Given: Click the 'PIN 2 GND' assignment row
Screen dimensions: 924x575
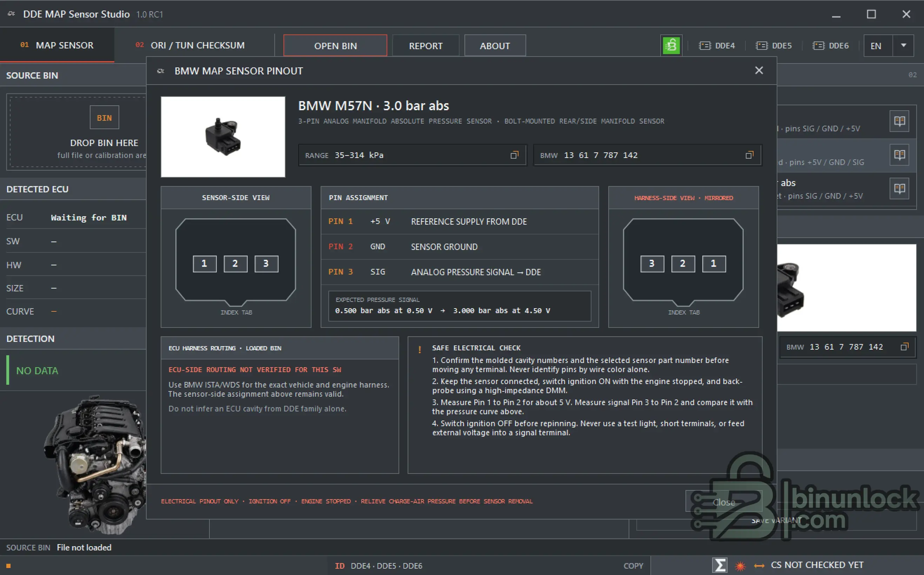Looking at the screenshot, I should pyautogui.click(x=460, y=247).
